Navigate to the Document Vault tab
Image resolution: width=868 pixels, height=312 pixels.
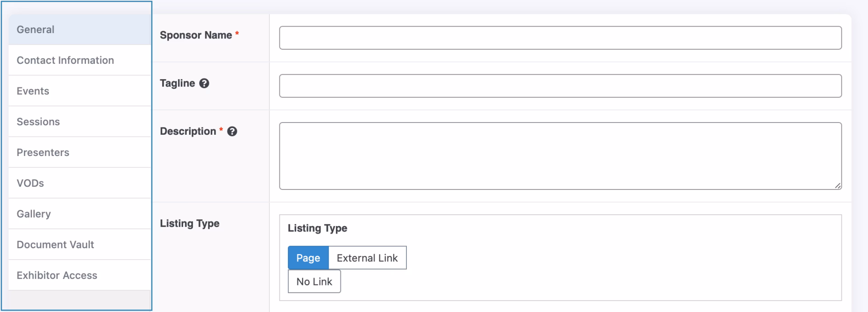point(55,245)
